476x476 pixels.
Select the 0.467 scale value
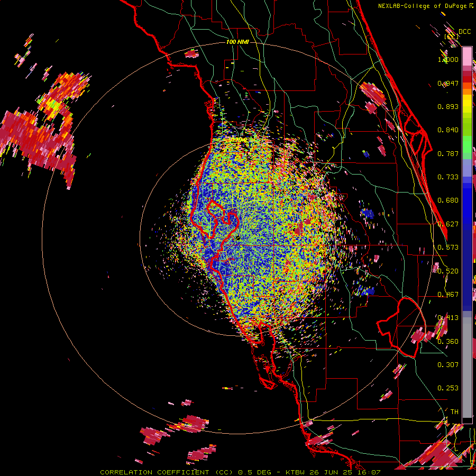[x=448, y=295]
